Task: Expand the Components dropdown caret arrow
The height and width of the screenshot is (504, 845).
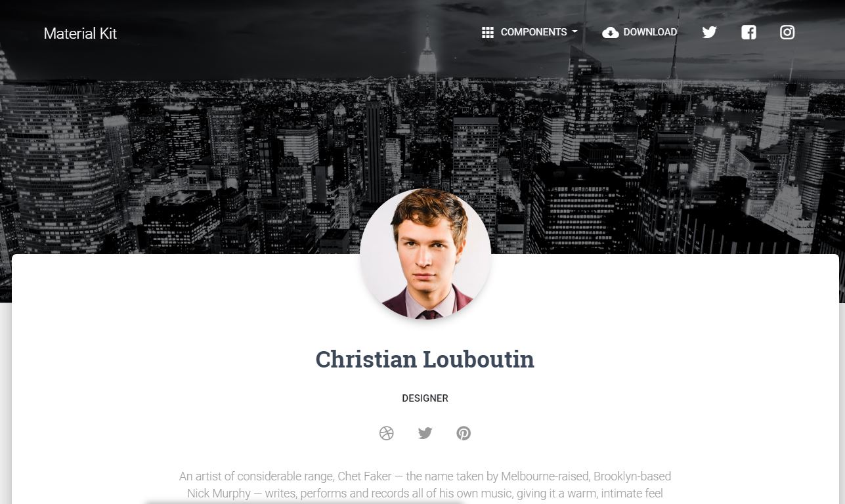Action: (x=574, y=32)
